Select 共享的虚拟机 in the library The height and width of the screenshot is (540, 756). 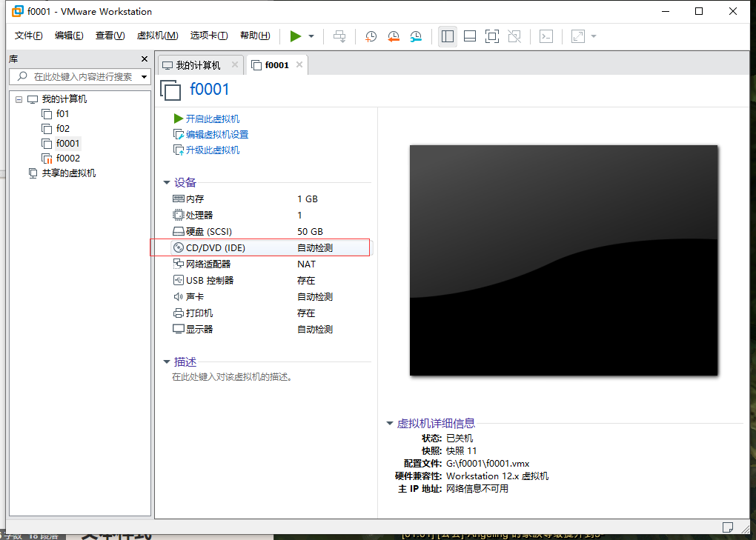(x=68, y=173)
